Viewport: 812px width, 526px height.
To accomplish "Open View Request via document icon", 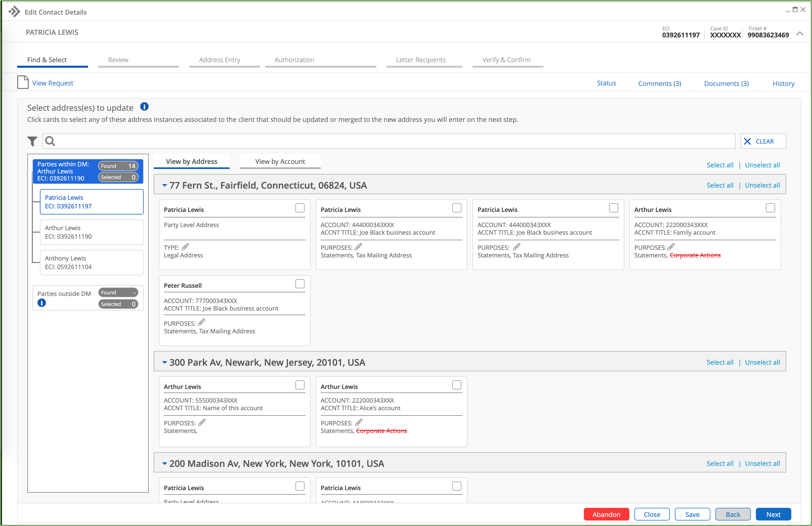I will click(x=23, y=82).
